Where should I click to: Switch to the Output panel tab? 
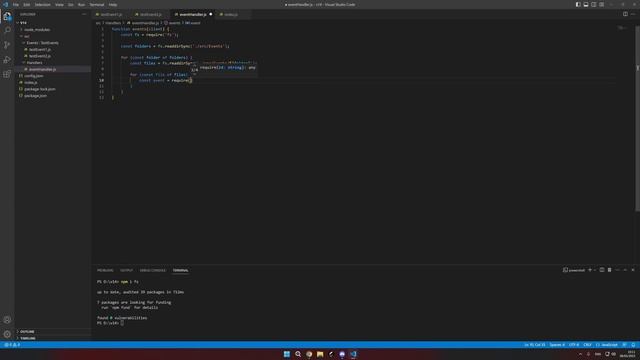coord(126,270)
